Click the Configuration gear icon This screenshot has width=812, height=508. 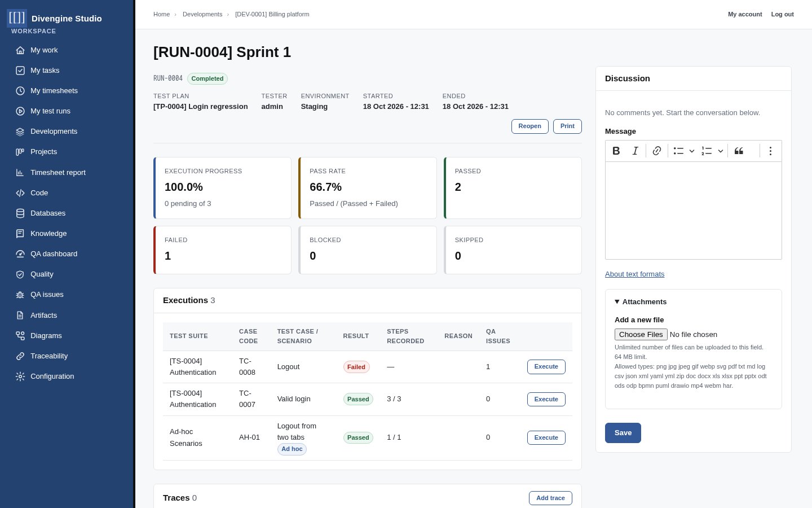[x=20, y=376]
